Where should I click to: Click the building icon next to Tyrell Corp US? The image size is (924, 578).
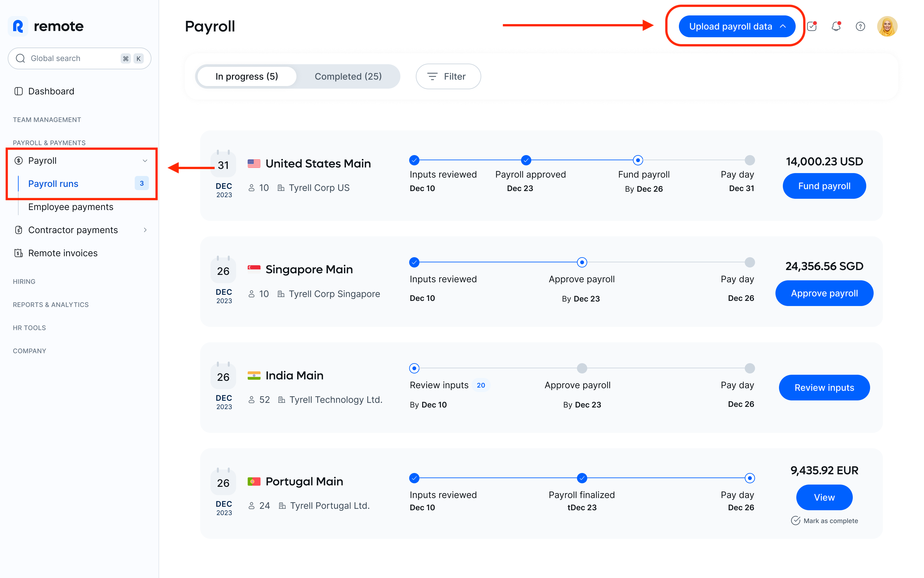pyautogui.click(x=281, y=188)
